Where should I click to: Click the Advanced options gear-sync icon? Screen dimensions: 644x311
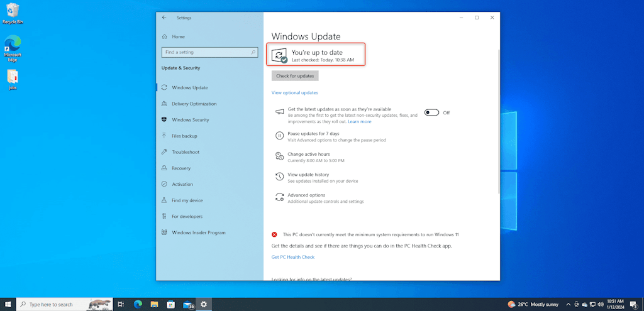point(279,197)
